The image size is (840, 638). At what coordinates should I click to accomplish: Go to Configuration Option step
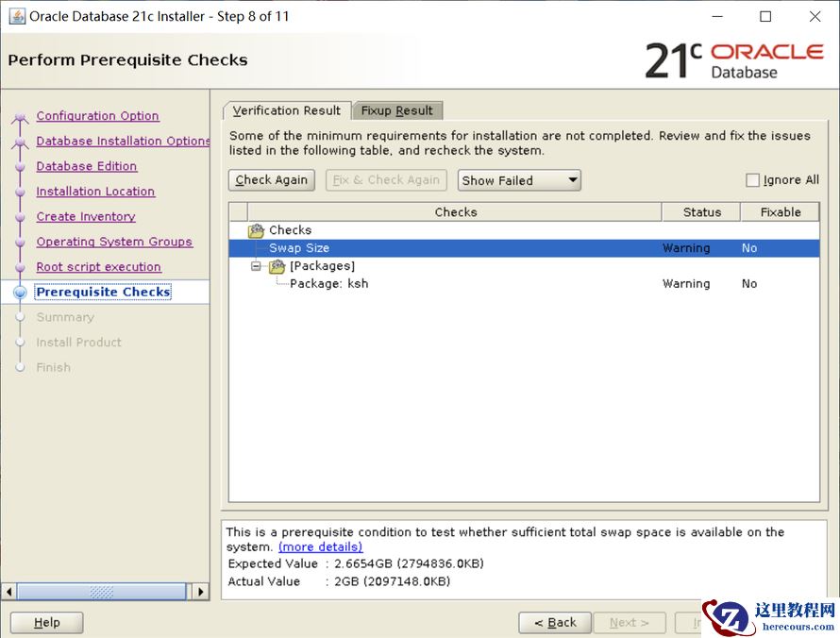click(x=97, y=116)
